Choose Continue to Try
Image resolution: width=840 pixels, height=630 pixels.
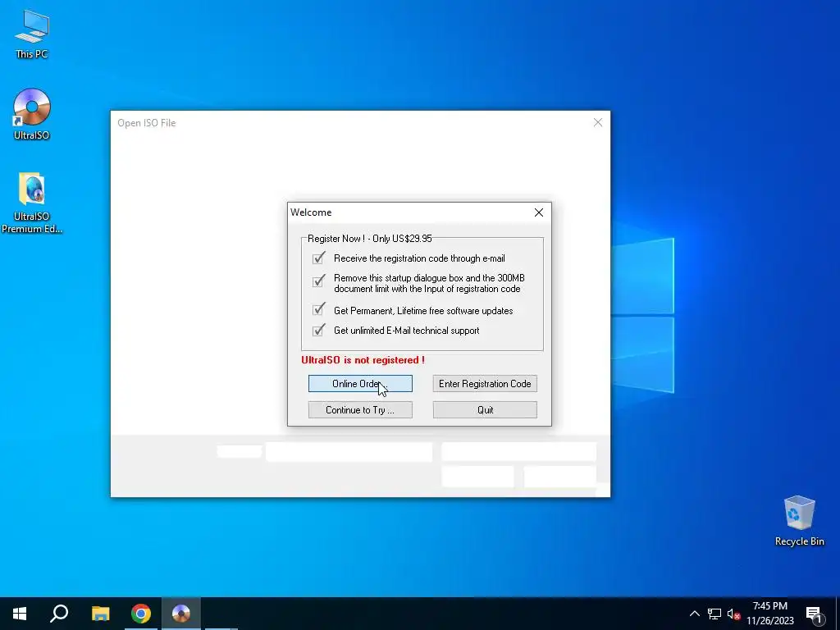360,410
